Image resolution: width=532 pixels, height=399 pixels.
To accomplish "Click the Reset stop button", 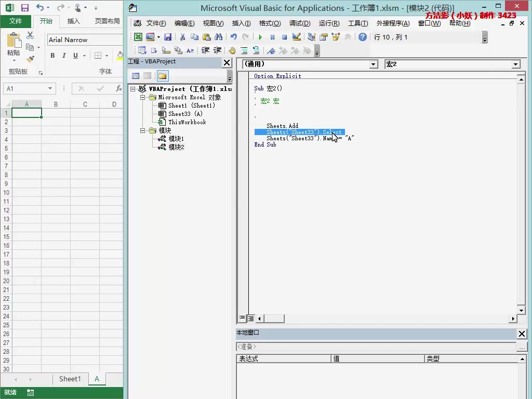I will (284, 37).
